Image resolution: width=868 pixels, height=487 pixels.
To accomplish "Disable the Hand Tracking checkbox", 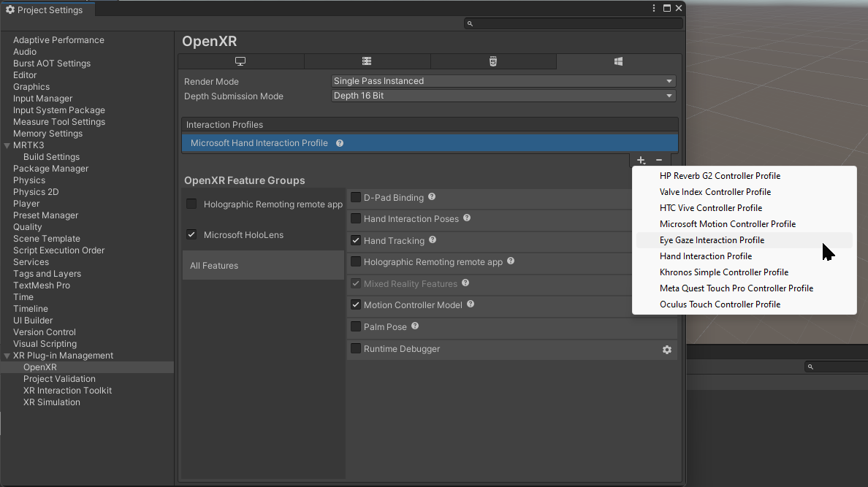I will (x=356, y=240).
